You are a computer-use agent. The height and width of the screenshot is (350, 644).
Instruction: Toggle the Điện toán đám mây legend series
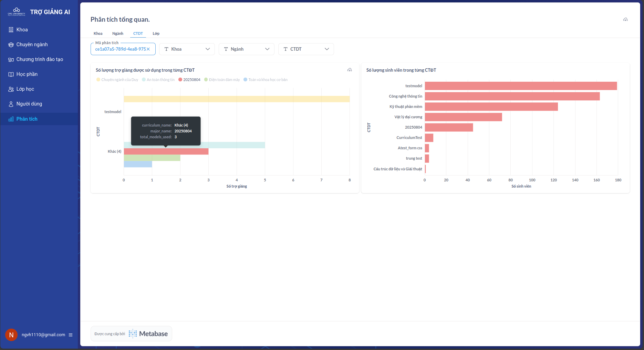click(222, 80)
